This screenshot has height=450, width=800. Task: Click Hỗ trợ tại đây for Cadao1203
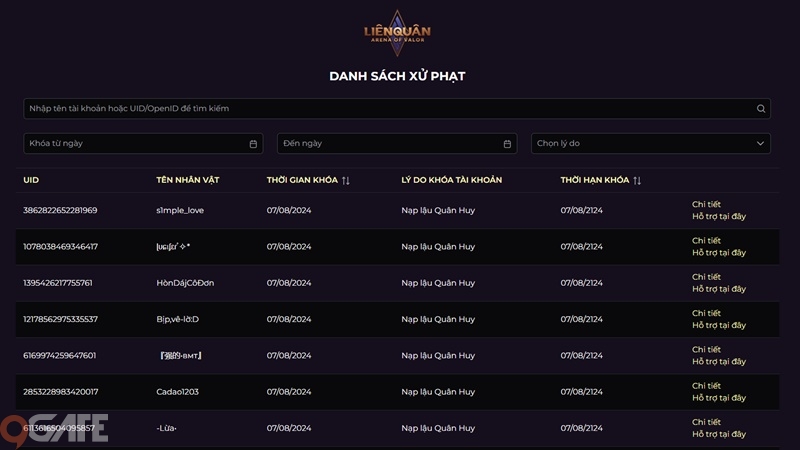tap(719, 397)
